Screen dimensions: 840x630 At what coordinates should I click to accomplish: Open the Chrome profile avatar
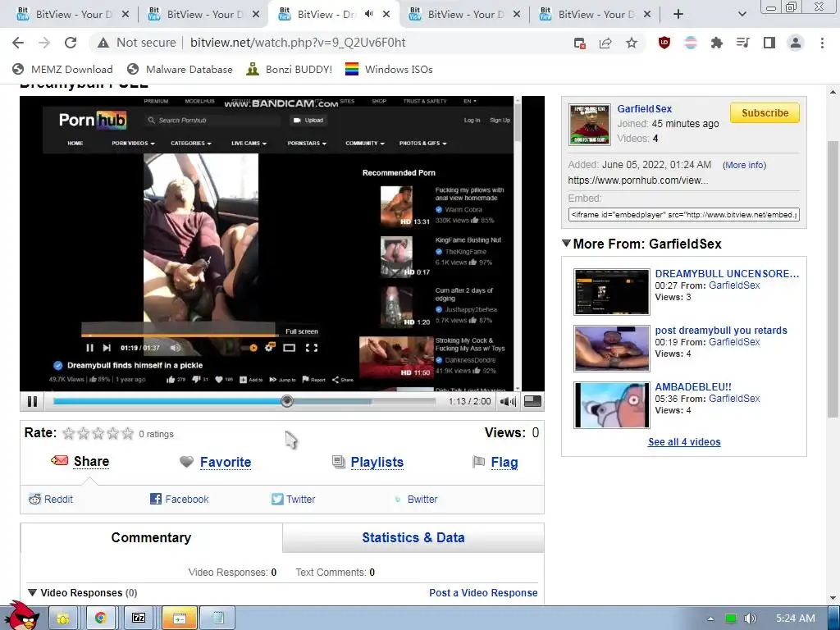click(796, 43)
